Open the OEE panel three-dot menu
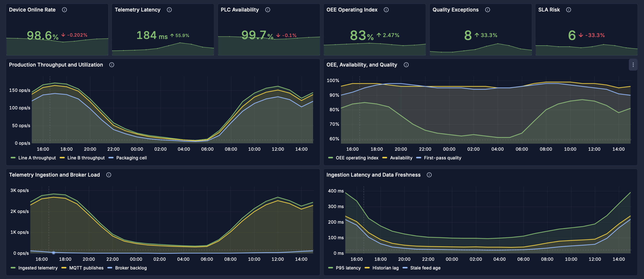The height and width of the screenshot is (279, 644). coord(633,65)
